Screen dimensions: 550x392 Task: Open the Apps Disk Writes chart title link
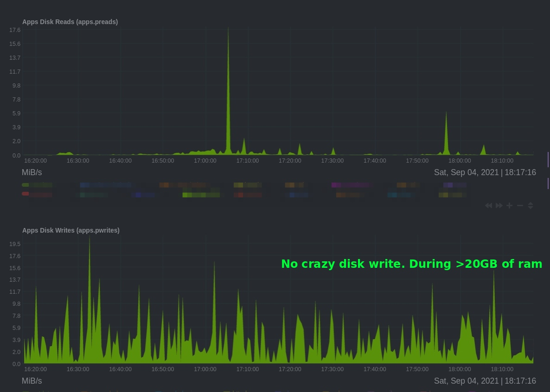(70, 230)
